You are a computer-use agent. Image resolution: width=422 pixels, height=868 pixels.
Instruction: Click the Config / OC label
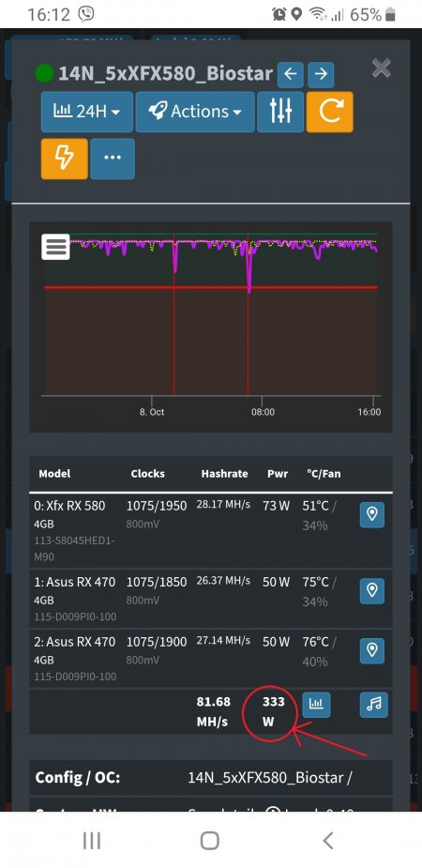[78, 778]
